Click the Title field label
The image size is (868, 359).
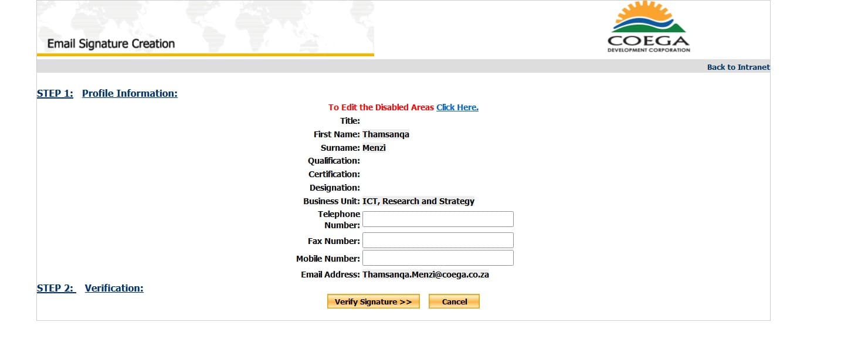pos(350,121)
